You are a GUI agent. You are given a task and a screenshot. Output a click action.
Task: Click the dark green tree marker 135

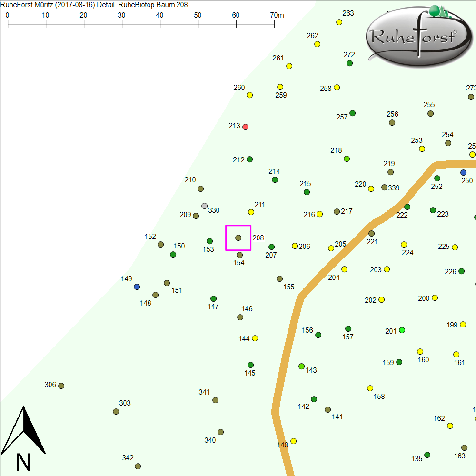[x=427, y=455]
